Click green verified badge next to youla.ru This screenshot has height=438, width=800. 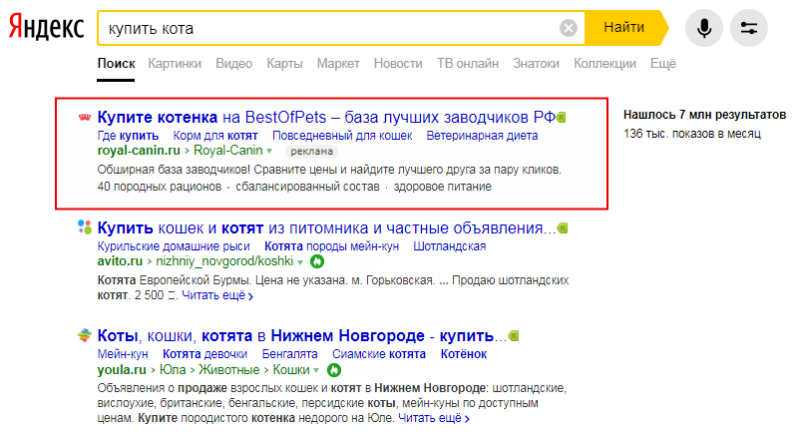point(334,370)
